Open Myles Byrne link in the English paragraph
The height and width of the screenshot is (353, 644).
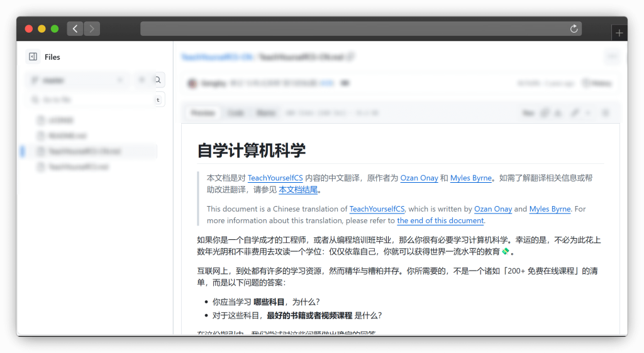[x=550, y=209]
